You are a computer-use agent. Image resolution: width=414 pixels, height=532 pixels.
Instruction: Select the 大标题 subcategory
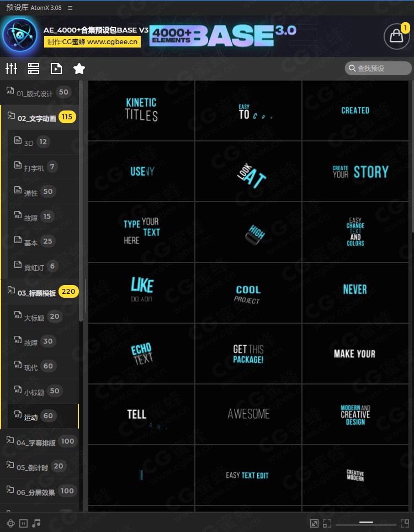click(x=43, y=317)
